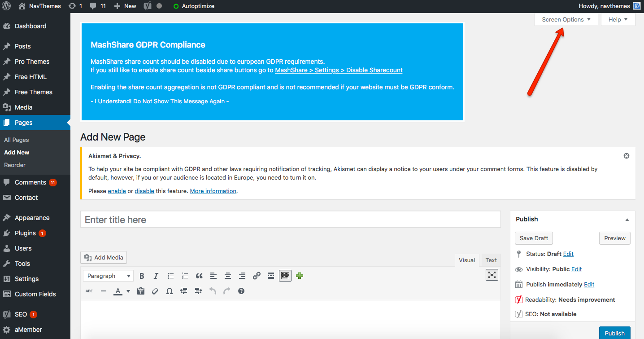Open the comments bubble in admin bar

coord(98,6)
